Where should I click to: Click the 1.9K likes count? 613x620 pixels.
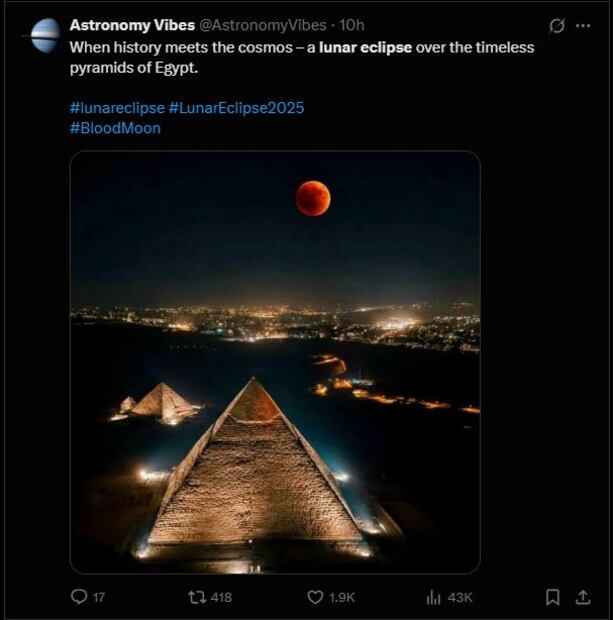pyautogui.click(x=342, y=597)
